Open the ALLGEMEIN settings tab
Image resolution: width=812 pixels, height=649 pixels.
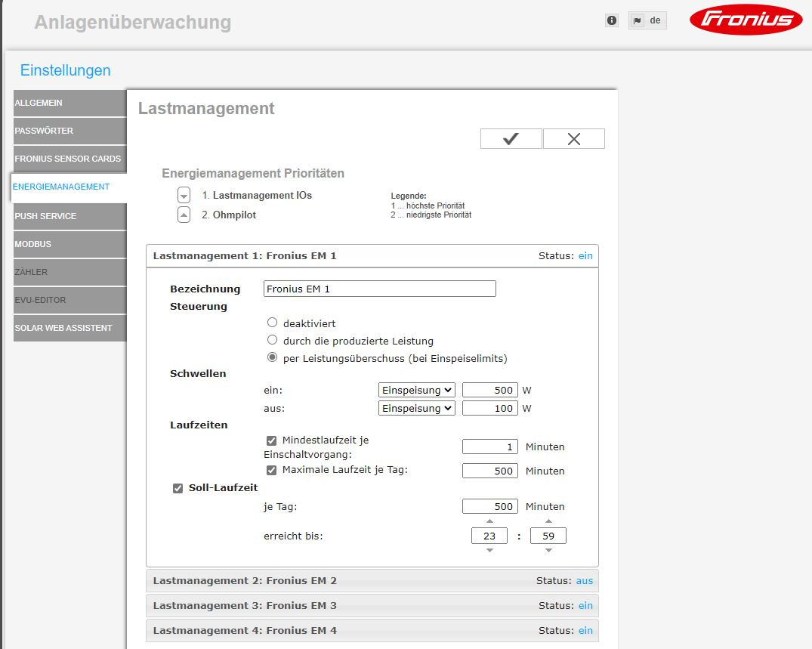pyautogui.click(x=70, y=103)
